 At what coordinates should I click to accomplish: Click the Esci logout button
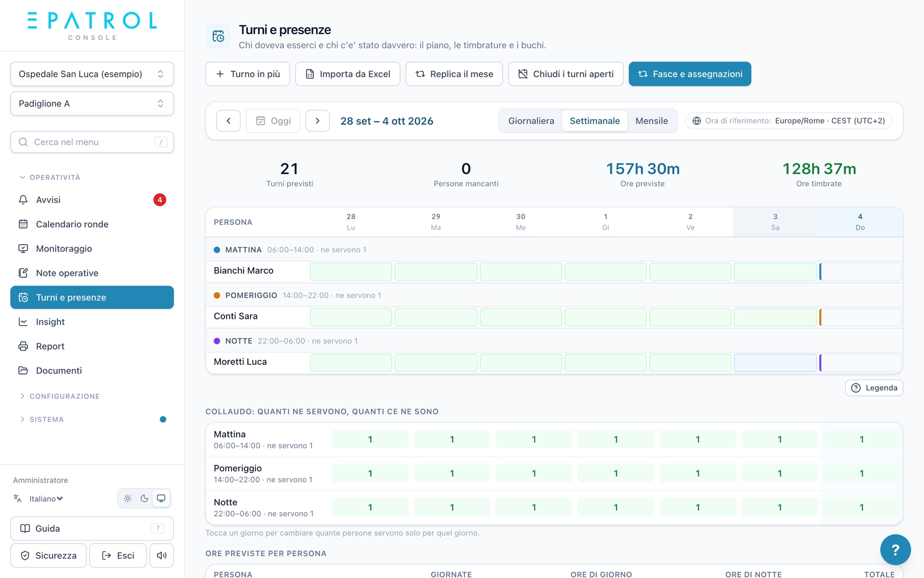click(x=118, y=555)
